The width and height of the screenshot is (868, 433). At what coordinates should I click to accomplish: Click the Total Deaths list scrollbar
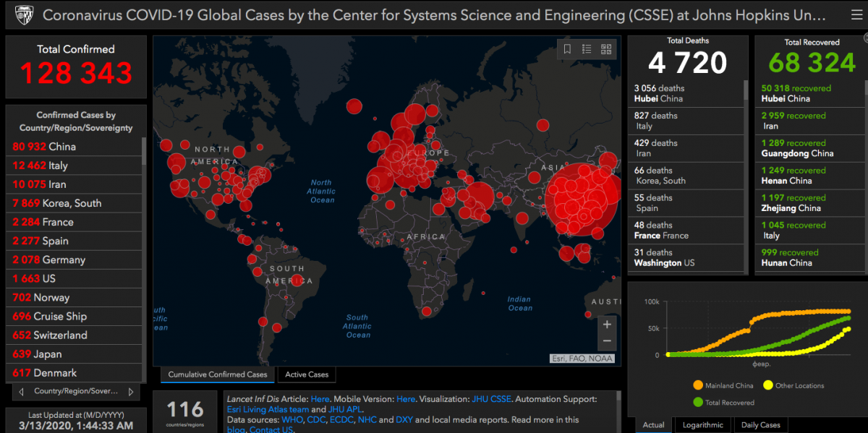click(x=745, y=90)
